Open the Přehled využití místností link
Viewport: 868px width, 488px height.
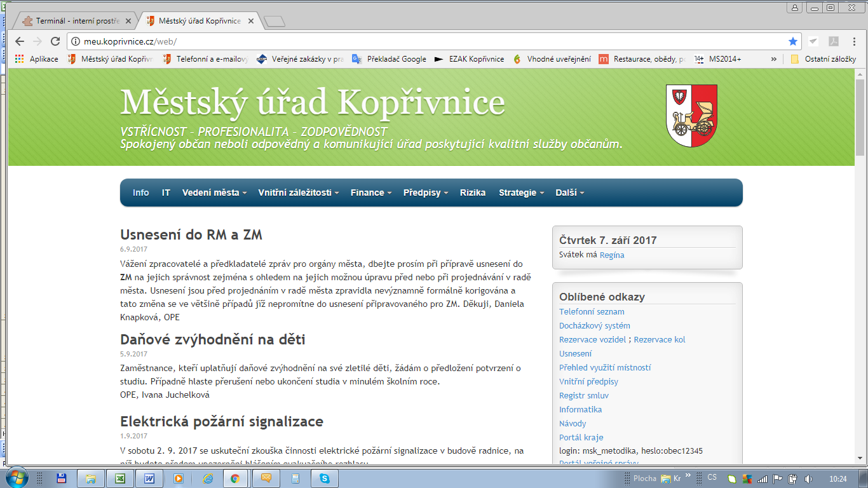(x=605, y=368)
